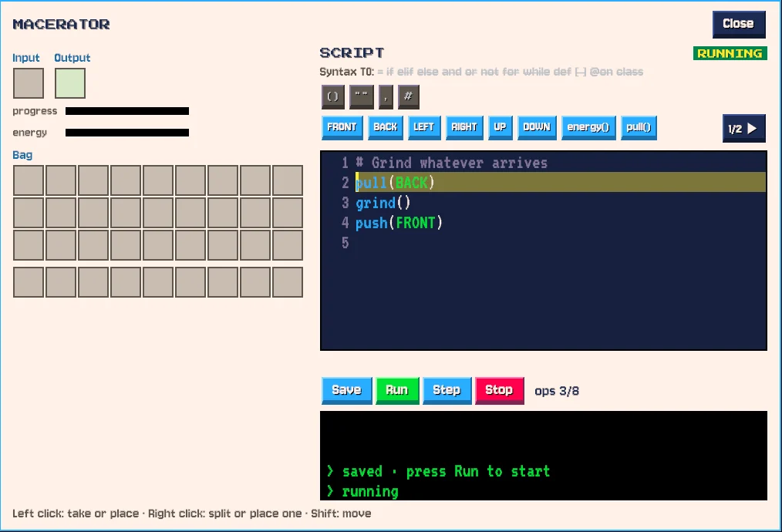This screenshot has height=532, width=782.
Task: Insert the LEFT keyword
Action: pyautogui.click(x=424, y=128)
